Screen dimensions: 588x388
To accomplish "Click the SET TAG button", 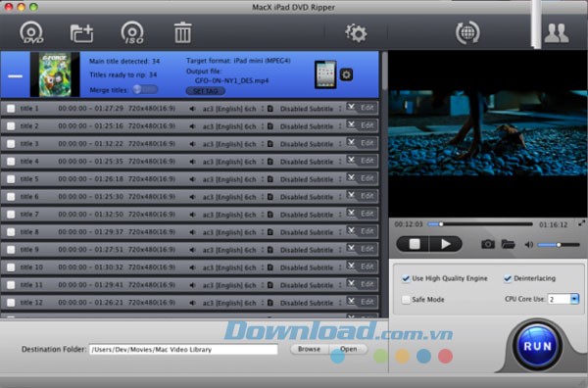I will pyautogui.click(x=206, y=91).
